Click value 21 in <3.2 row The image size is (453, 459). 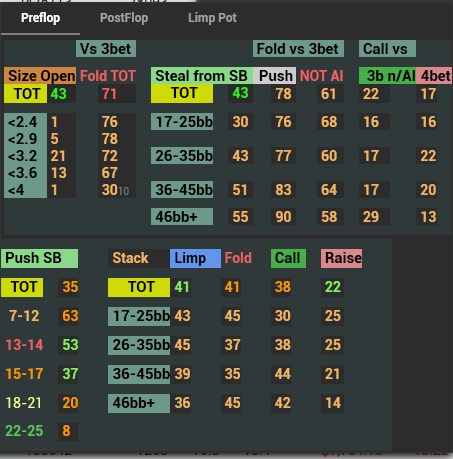point(58,156)
